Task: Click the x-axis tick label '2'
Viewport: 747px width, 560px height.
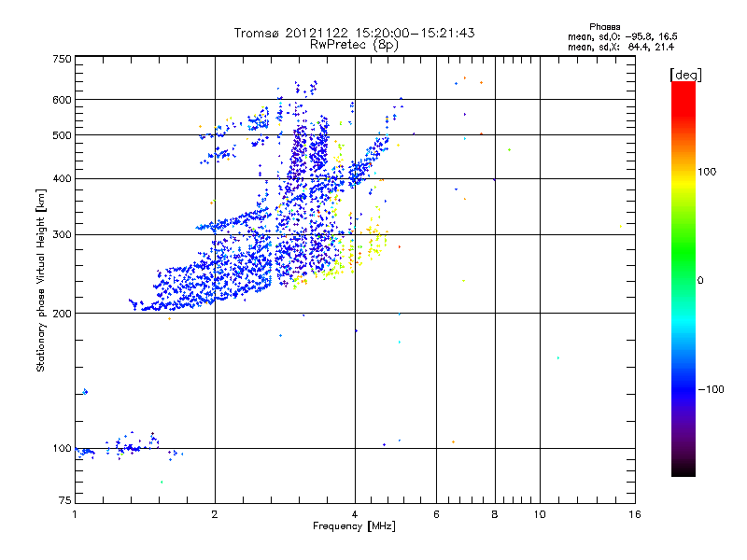Action: coord(215,514)
